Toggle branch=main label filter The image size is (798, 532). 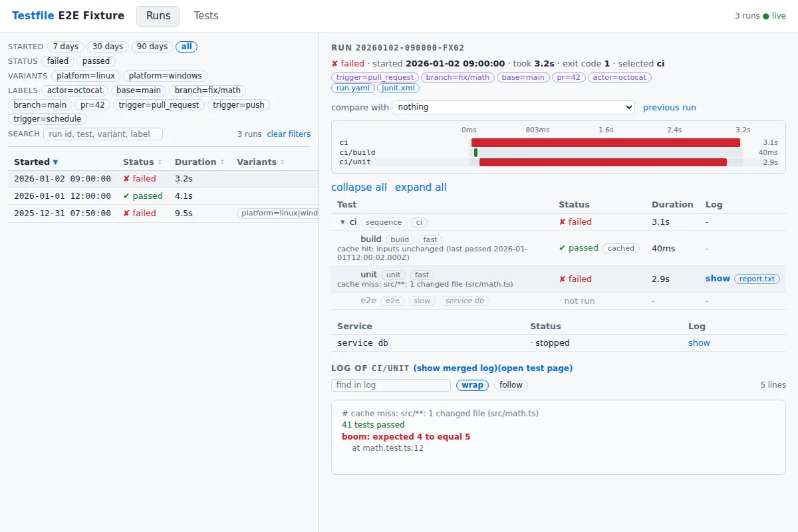[x=40, y=105]
